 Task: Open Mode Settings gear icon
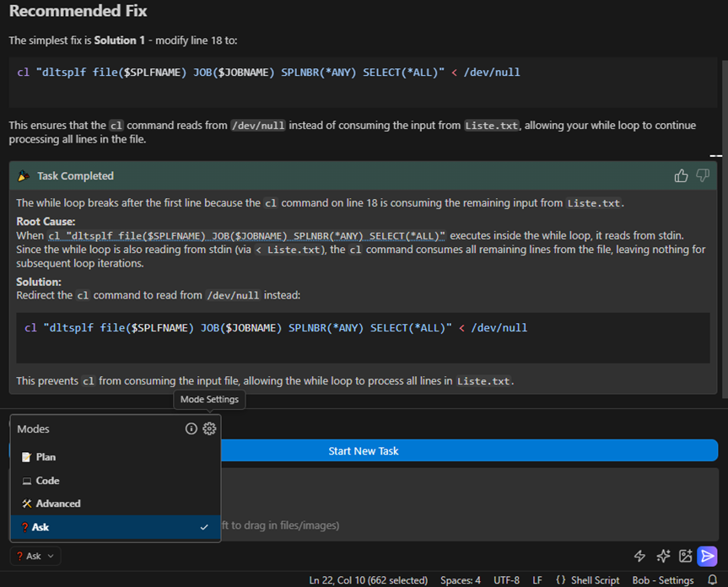[209, 428]
